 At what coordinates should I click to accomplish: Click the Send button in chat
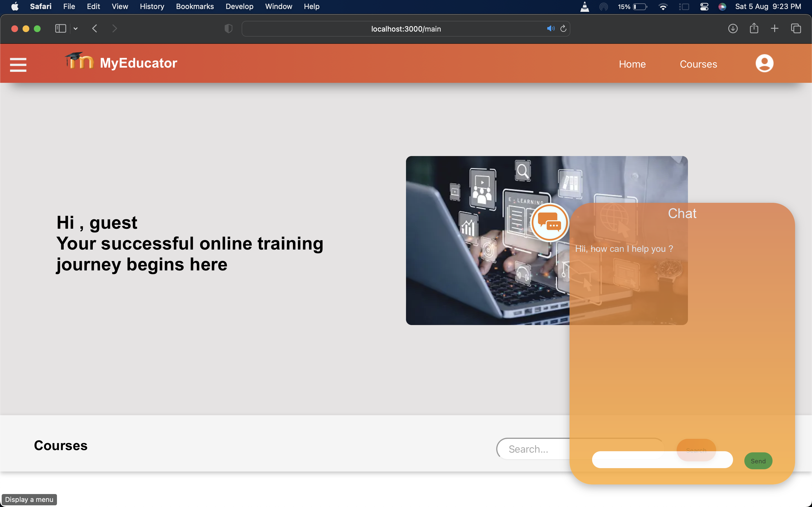coord(758,461)
